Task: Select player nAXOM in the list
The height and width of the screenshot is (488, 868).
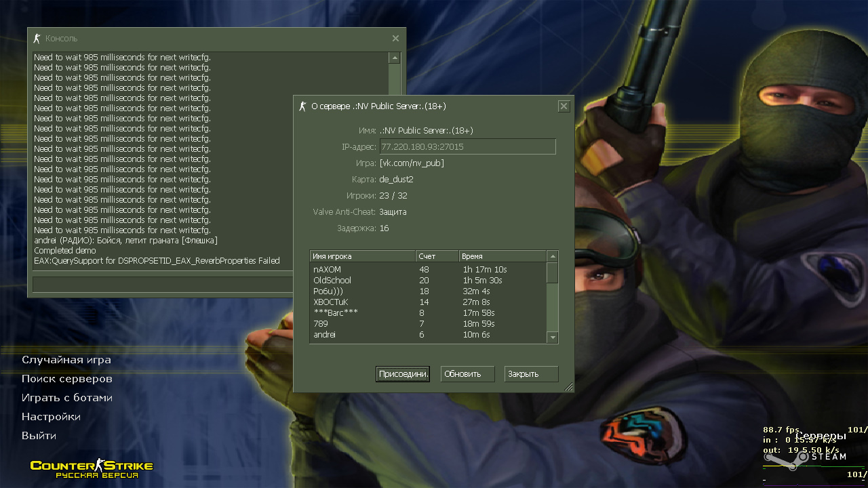Action: [428, 270]
